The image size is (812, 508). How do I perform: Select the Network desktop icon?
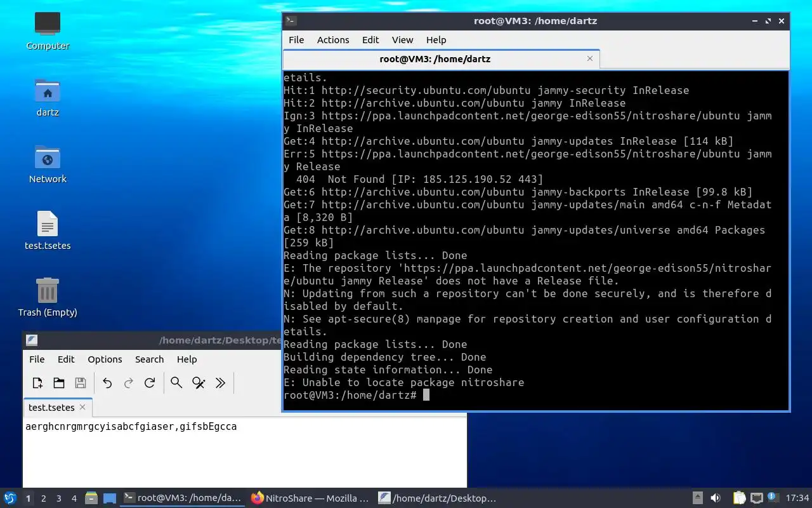click(x=48, y=164)
